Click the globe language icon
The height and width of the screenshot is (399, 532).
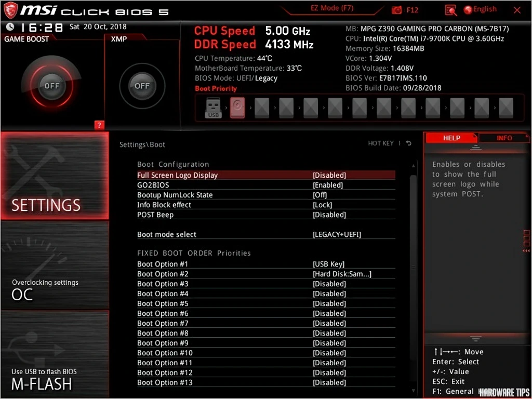[468, 10]
